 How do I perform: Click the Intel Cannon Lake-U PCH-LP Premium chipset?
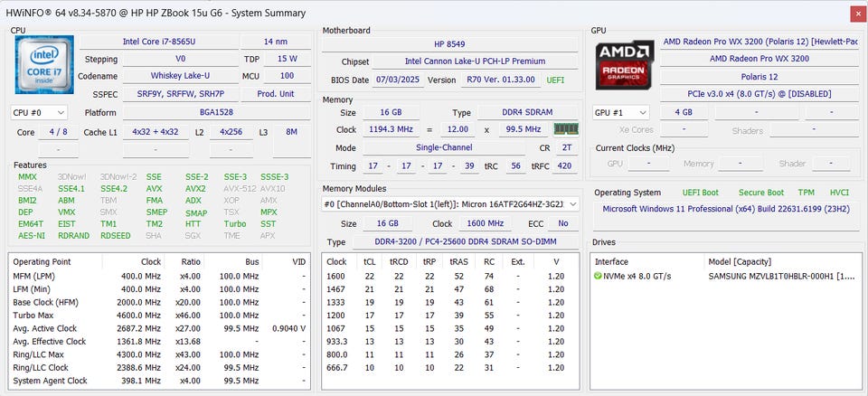point(475,61)
